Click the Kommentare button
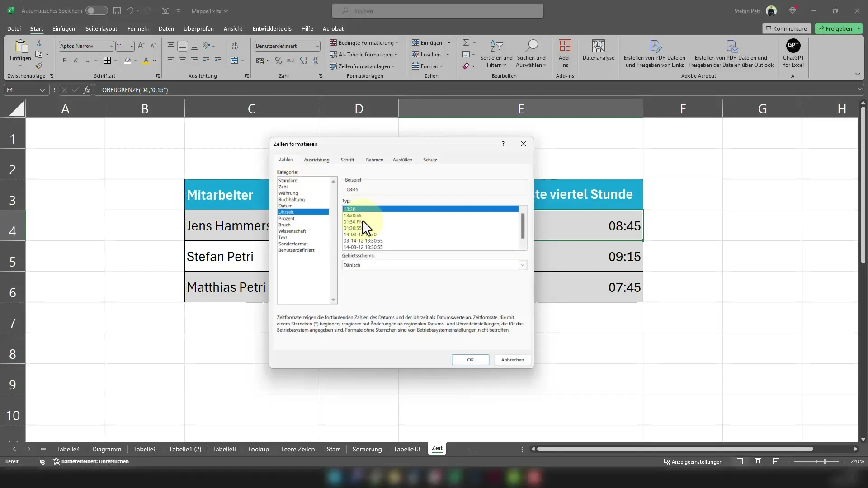The image size is (868, 488). (786, 28)
